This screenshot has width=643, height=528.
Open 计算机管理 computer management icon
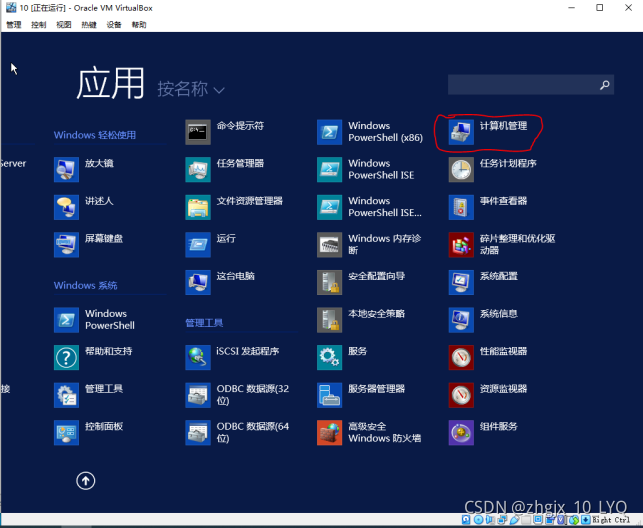tap(461, 132)
